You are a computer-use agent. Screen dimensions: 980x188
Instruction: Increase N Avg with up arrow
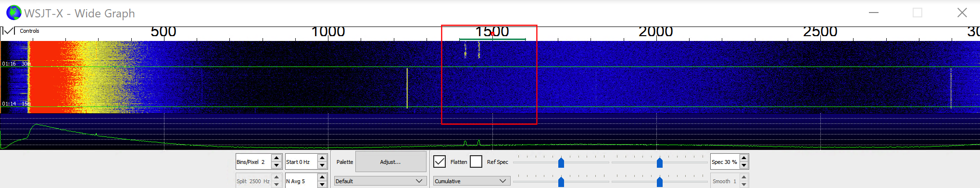pos(323,177)
